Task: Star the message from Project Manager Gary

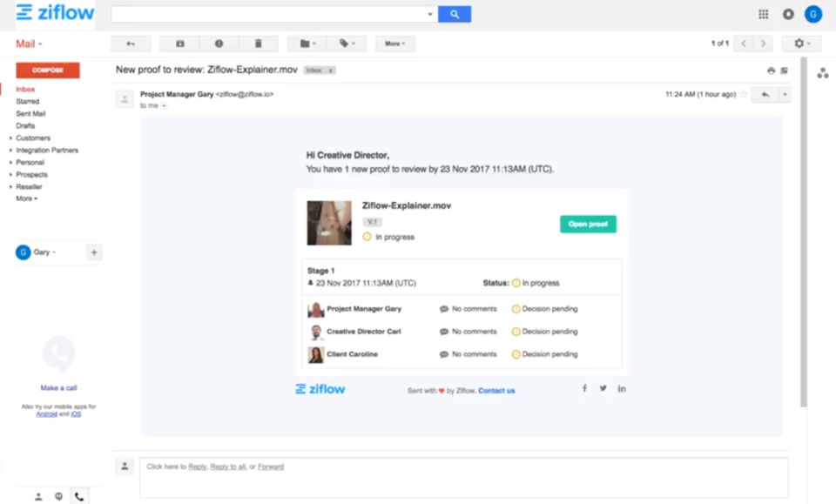Action: pos(743,94)
